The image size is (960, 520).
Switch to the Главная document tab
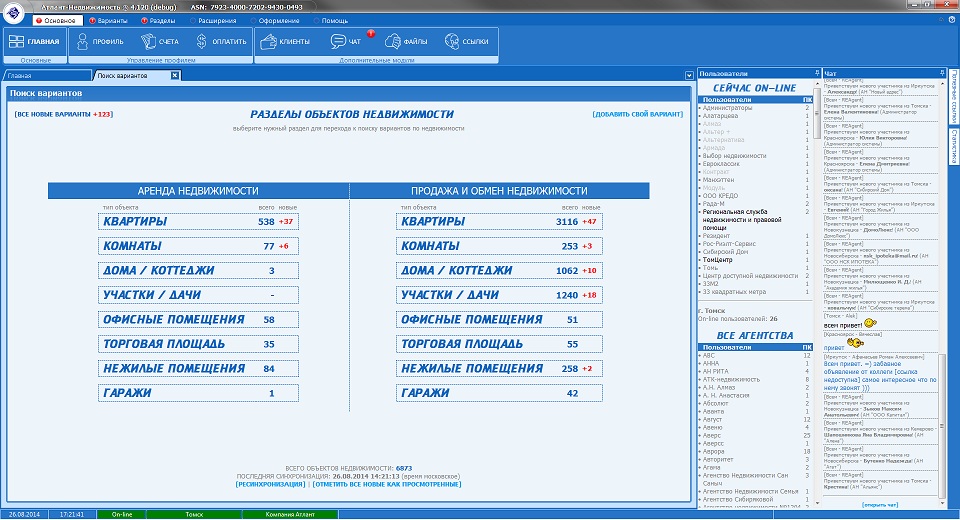point(47,75)
